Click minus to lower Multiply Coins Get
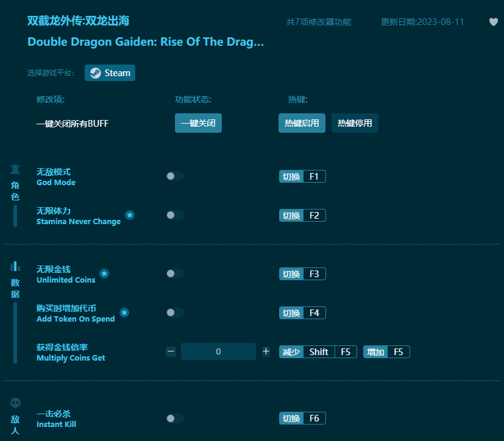This screenshot has height=441, width=504. (171, 351)
